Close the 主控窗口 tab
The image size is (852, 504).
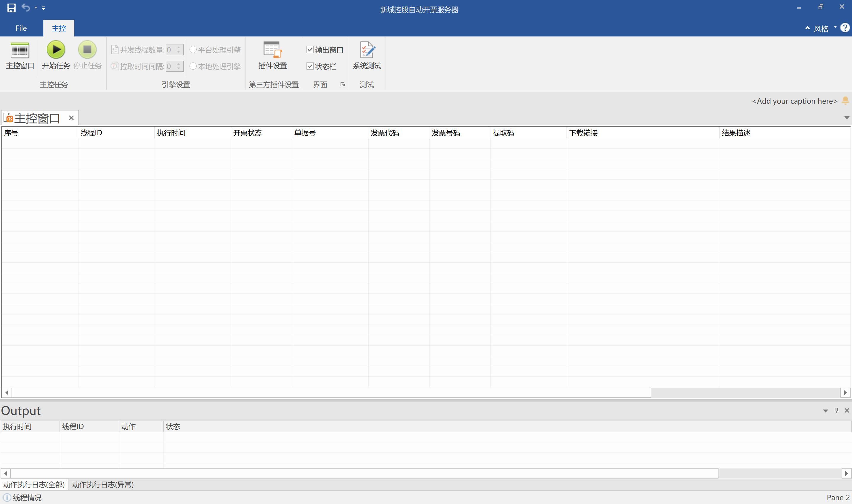point(71,118)
